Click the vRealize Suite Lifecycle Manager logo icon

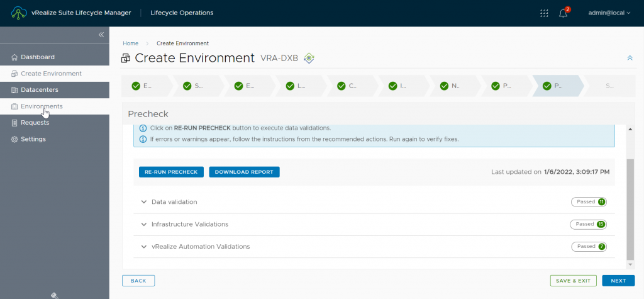[x=19, y=13]
